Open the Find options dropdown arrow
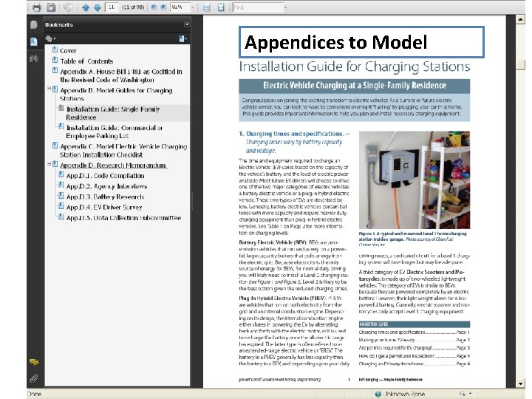 285,7
